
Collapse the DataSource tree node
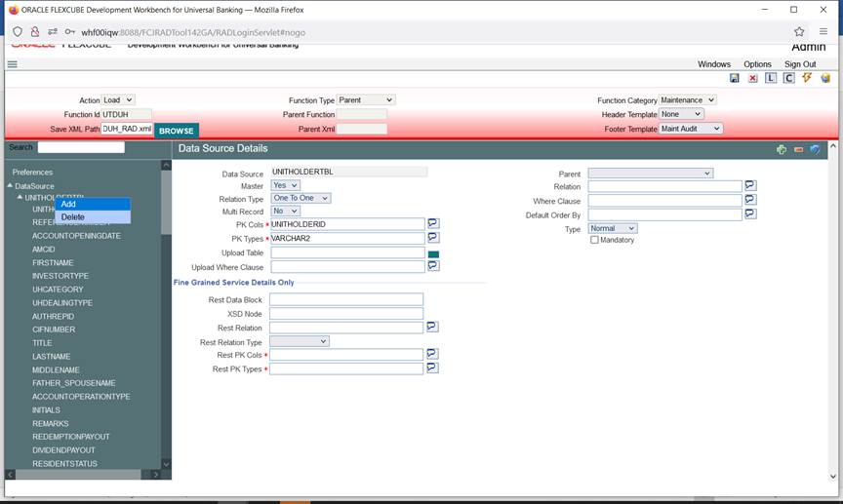tap(10, 185)
